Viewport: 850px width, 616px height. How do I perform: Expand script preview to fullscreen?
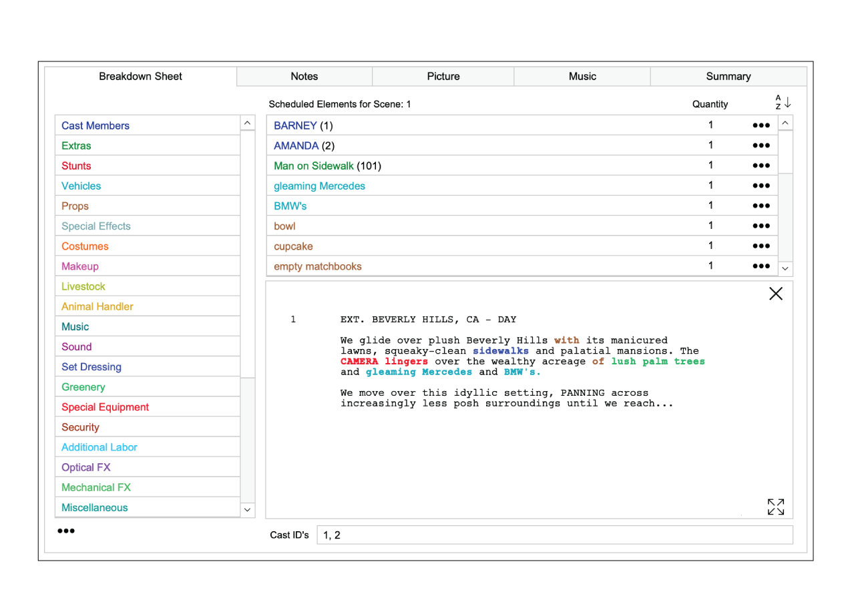(775, 507)
